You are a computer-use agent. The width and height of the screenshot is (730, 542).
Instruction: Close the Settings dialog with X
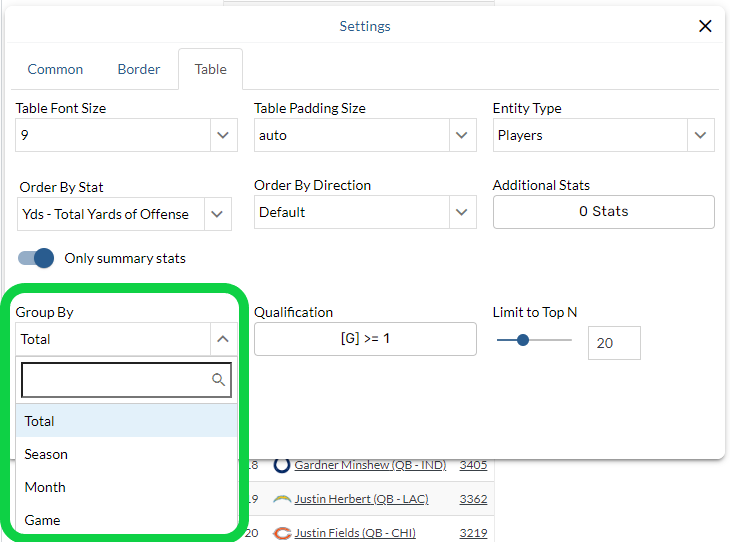(705, 26)
